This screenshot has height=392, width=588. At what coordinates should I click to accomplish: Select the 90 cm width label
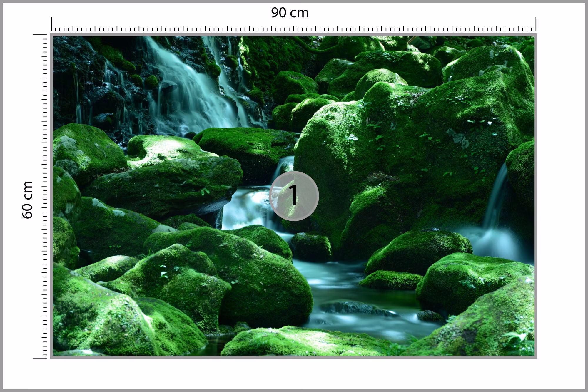(290, 13)
